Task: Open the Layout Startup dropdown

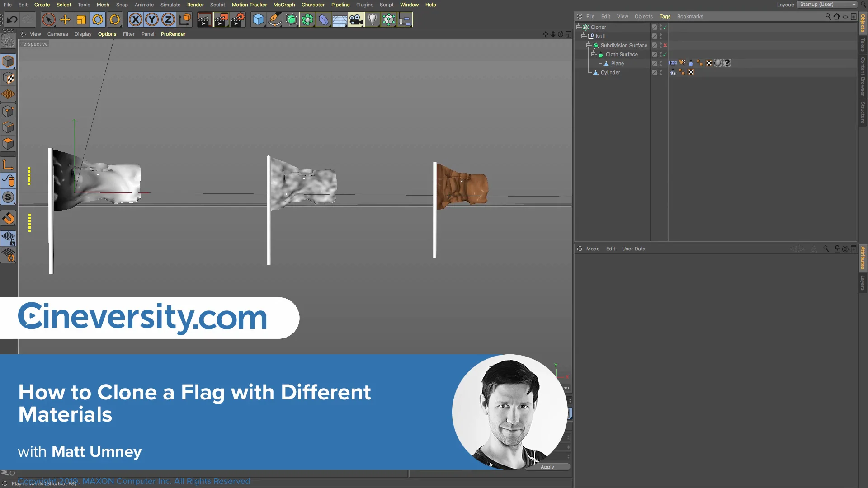Action: click(x=827, y=5)
